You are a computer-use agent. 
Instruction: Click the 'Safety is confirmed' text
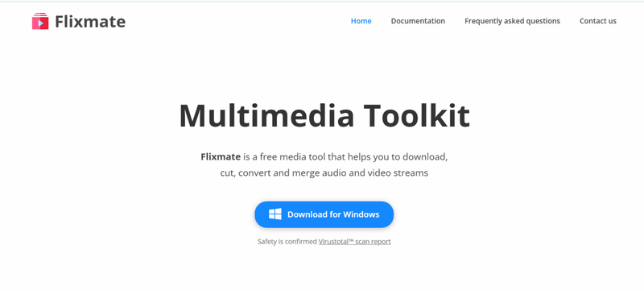click(x=287, y=242)
